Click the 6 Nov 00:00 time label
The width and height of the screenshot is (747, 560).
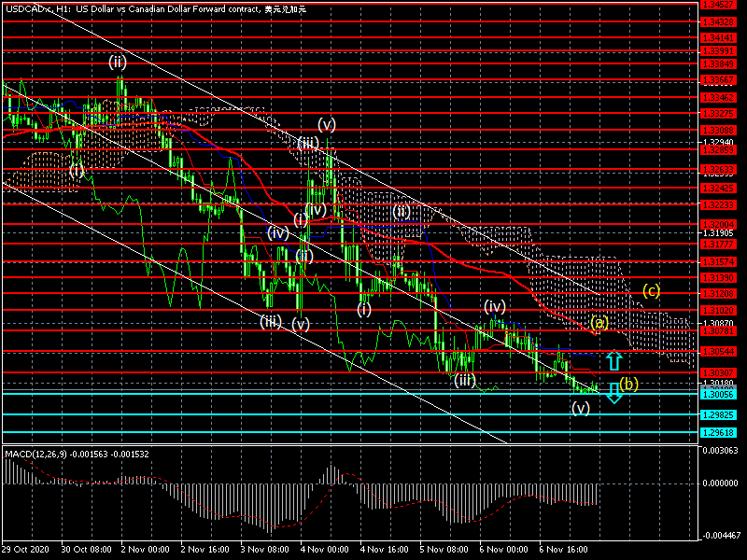pos(503,549)
